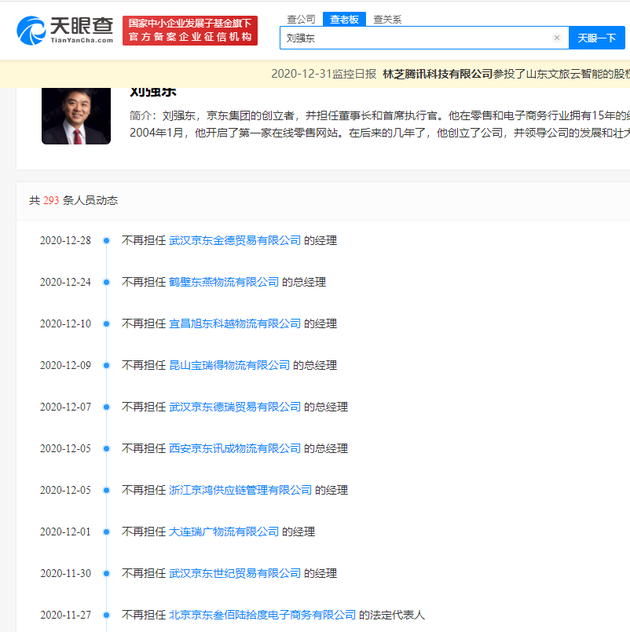Open 北京京东叁佰陆拾度电子商务有限公司 link
The width and height of the screenshot is (630, 632).
pos(262,615)
